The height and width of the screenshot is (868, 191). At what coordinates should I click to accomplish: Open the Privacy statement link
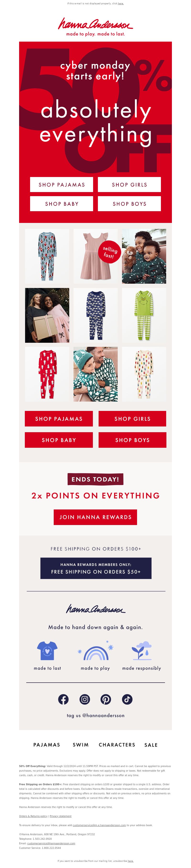pyautogui.click(x=61, y=816)
